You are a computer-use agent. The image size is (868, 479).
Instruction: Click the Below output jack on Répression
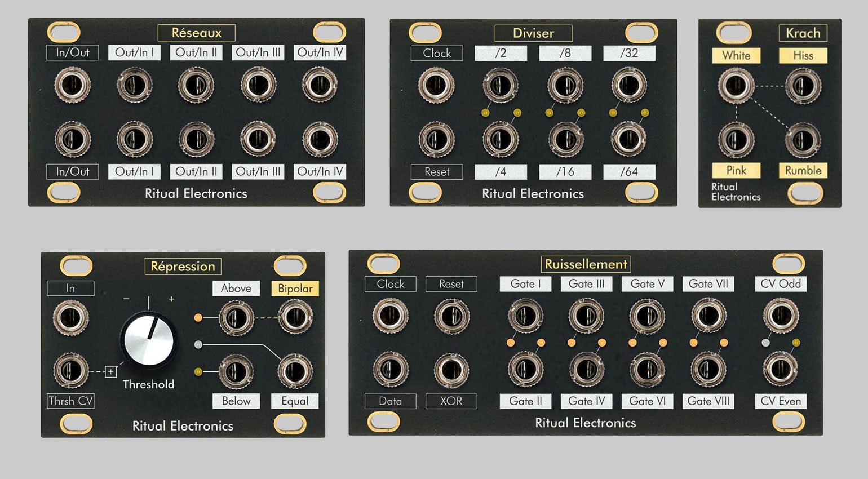tap(236, 371)
